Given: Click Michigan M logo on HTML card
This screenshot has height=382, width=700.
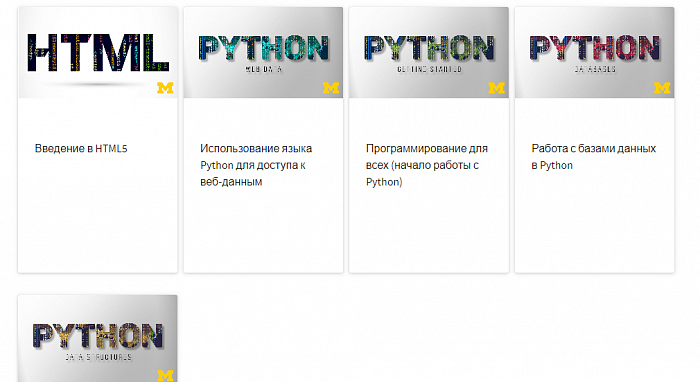Looking at the screenshot, I should (x=165, y=88).
